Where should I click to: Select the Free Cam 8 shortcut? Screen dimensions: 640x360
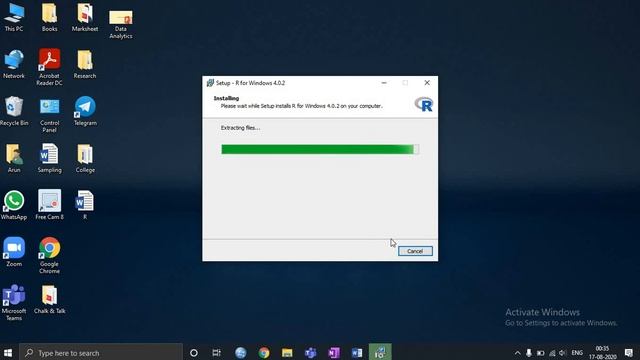[x=49, y=205]
